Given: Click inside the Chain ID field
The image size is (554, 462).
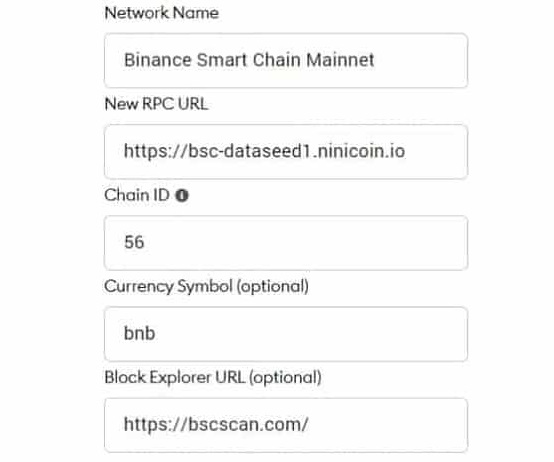Looking at the screenshot, I should tap(286, 243).
